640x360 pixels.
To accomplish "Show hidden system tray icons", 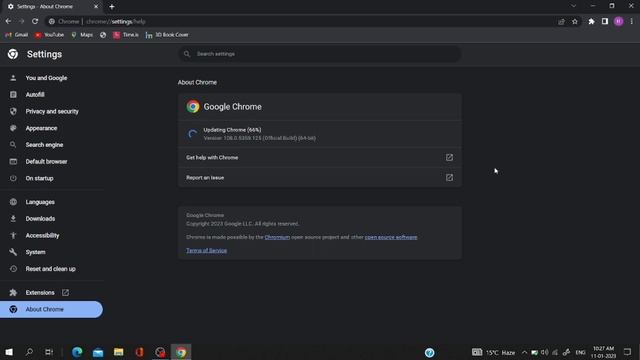I will coord(524,352).
